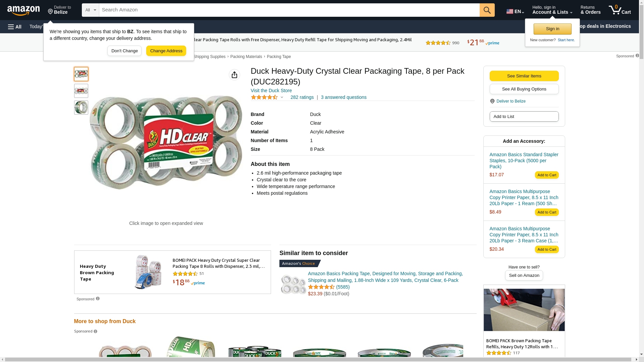Expand the EN language selector
Image resolution: width=644 pixels, height=362 pixels.
click(515, 11)
